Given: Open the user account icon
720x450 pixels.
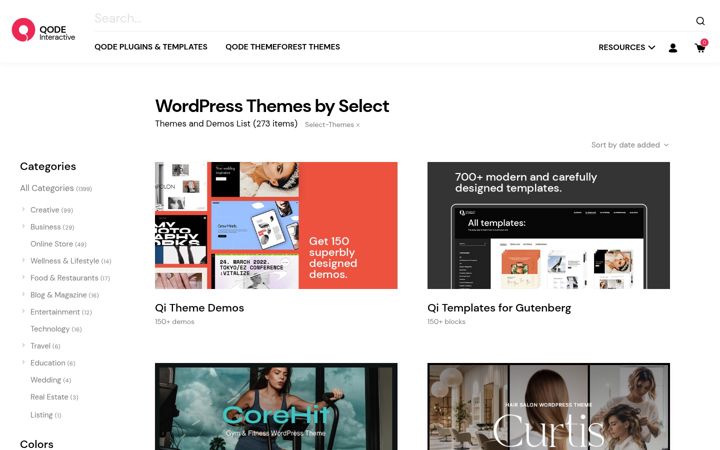Looking at the screenshot, I should pyautogui.click(x=673, y=47).
